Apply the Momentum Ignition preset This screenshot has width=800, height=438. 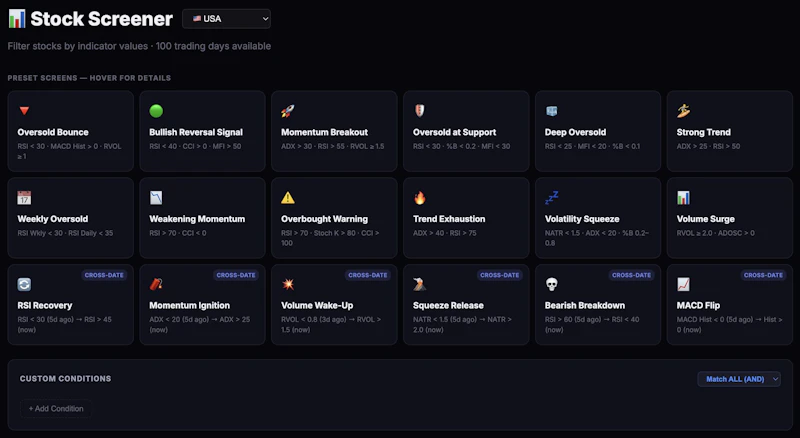click(x=203, y=305)
